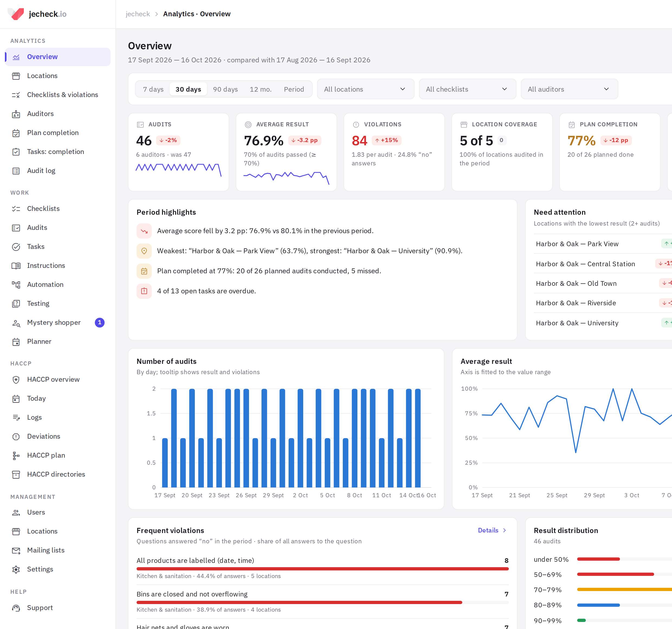Switch range to 90 days

[225, 89]
